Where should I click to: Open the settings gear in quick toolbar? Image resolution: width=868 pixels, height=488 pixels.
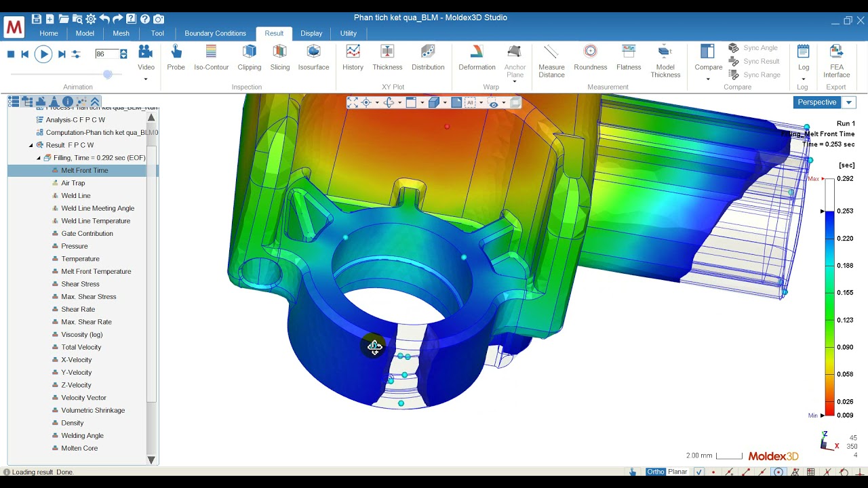click(91, 19)
